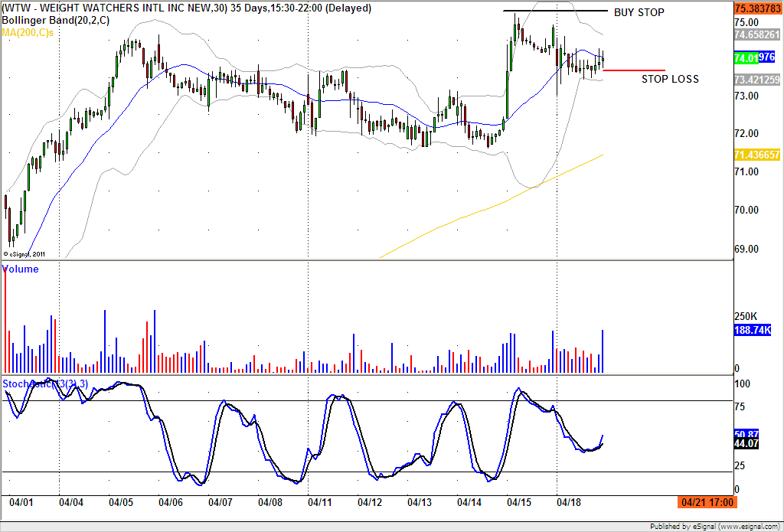784x532 pixels.
Task: Click the 04/07 date label
Action: [220, 502]
